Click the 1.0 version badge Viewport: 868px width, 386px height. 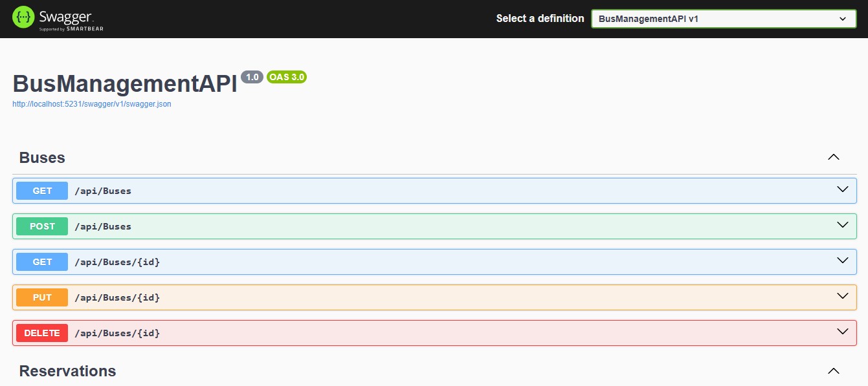(252, 78)
